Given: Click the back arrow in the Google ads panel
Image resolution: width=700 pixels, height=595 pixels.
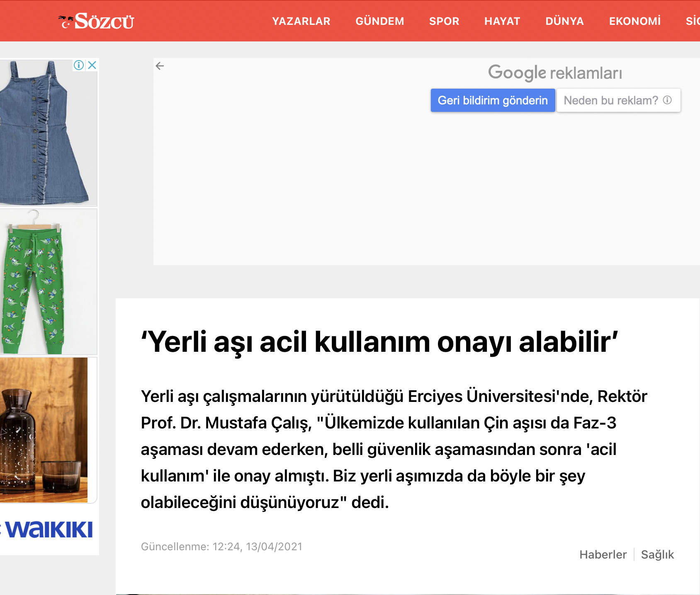Looking at the screenshot, I should (160, 66).
